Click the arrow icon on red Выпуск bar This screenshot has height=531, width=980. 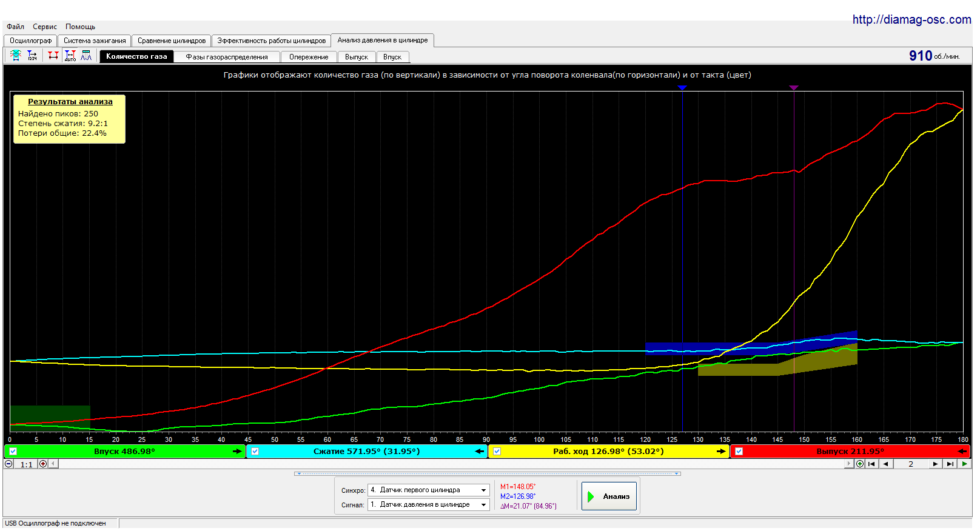pos(962,451)
